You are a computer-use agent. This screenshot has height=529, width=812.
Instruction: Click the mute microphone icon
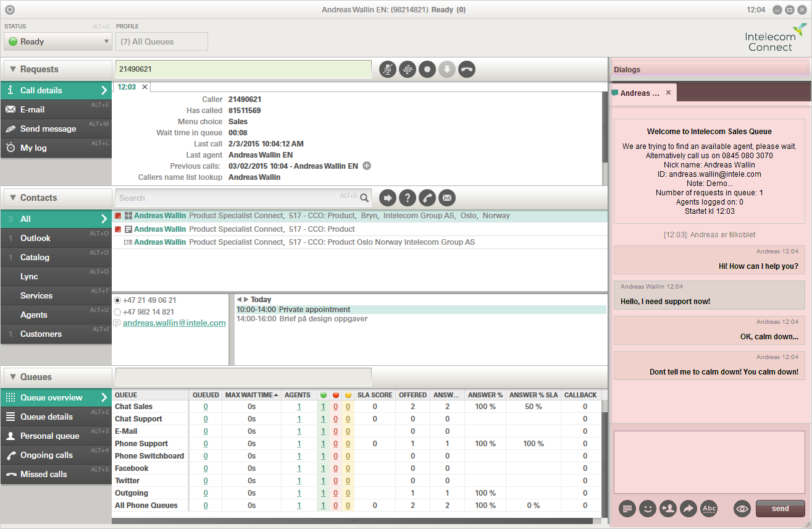point(387,69)
